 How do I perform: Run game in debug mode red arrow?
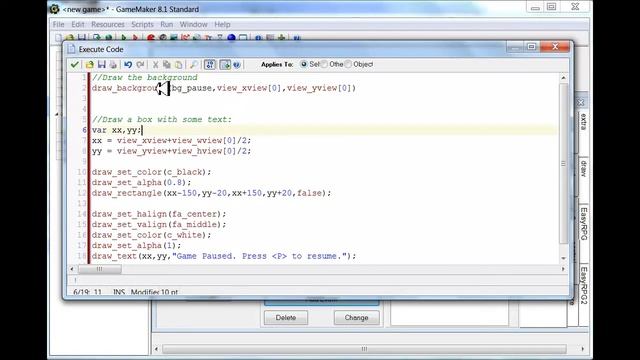[x=135, y=38]
